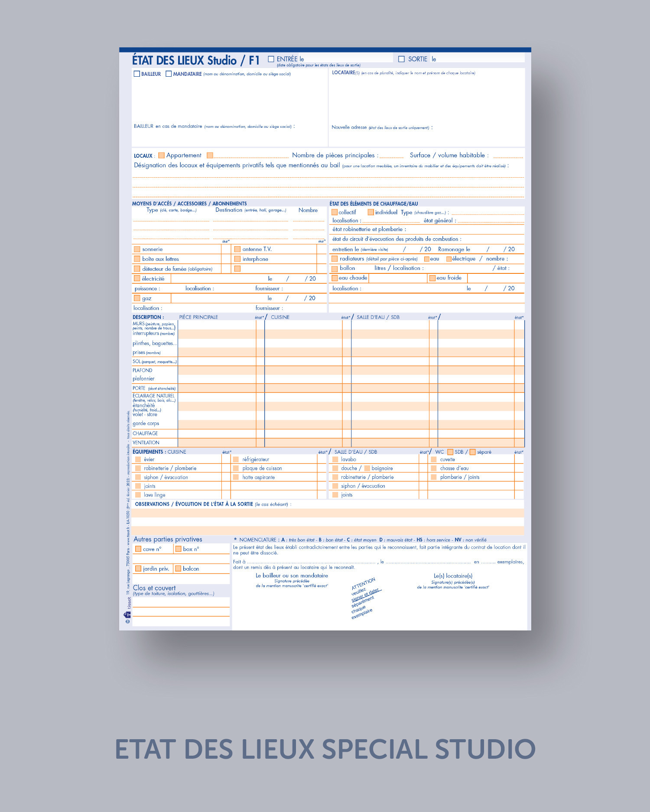Click the MOYENS D'ACCÈS / ACCESSOIRES / ABONNEMENTS heading
This screenshot has width=650, height=812.
189,204
